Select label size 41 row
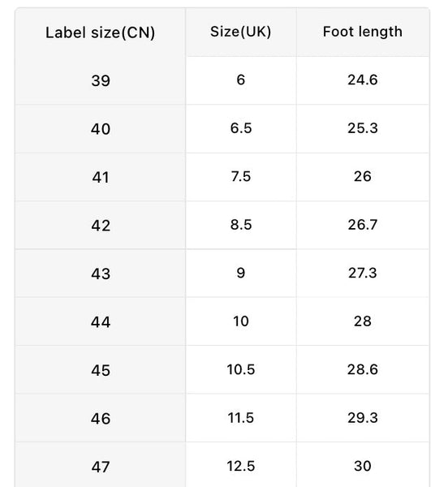 point(222,177)
